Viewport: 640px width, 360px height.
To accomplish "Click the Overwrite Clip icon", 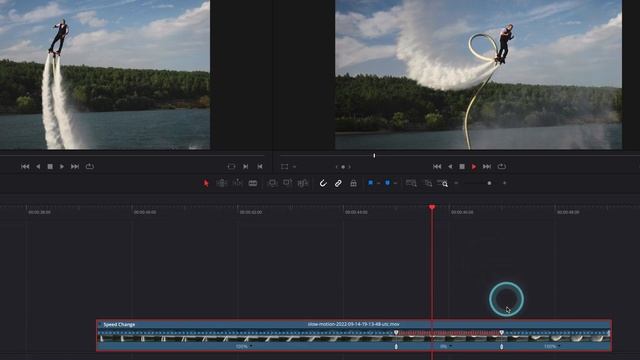I will (x=287, y=183).
